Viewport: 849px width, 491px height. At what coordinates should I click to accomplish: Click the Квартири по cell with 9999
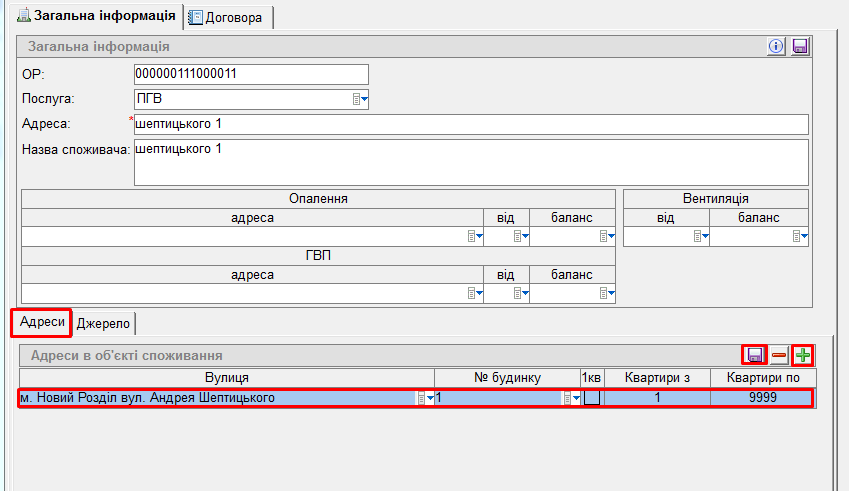pos(762,398)
